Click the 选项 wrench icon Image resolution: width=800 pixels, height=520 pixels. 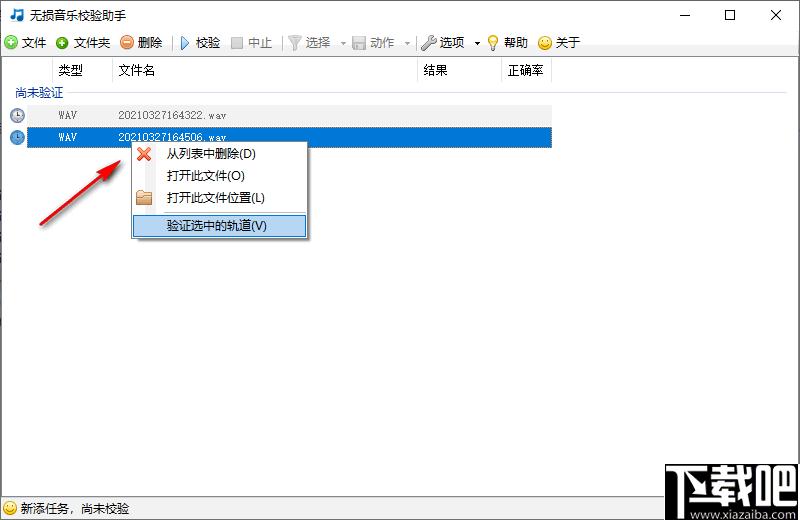tap(429, 43)
